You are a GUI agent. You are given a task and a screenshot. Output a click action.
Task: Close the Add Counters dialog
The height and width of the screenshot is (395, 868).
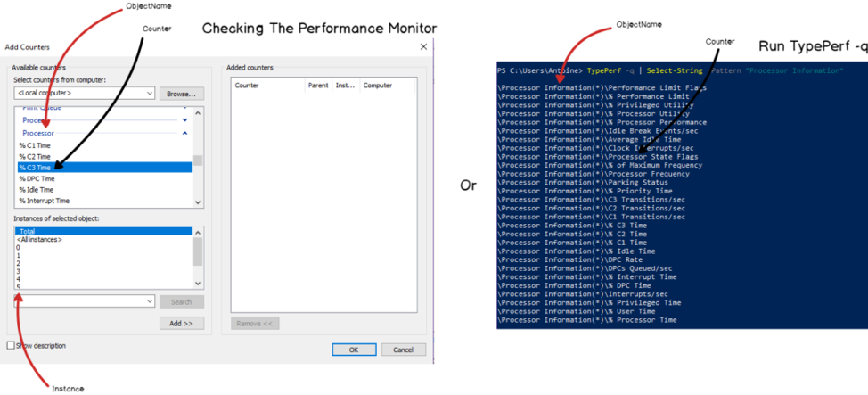tap(423, 47)
